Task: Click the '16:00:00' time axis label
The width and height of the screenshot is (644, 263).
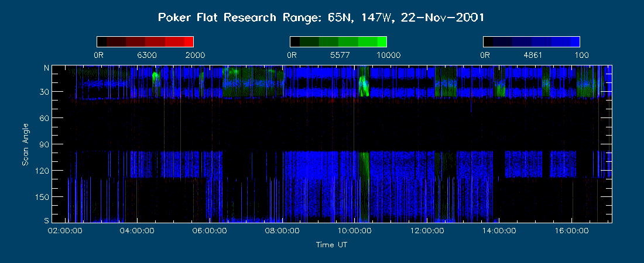Action: tap(572, 231)
